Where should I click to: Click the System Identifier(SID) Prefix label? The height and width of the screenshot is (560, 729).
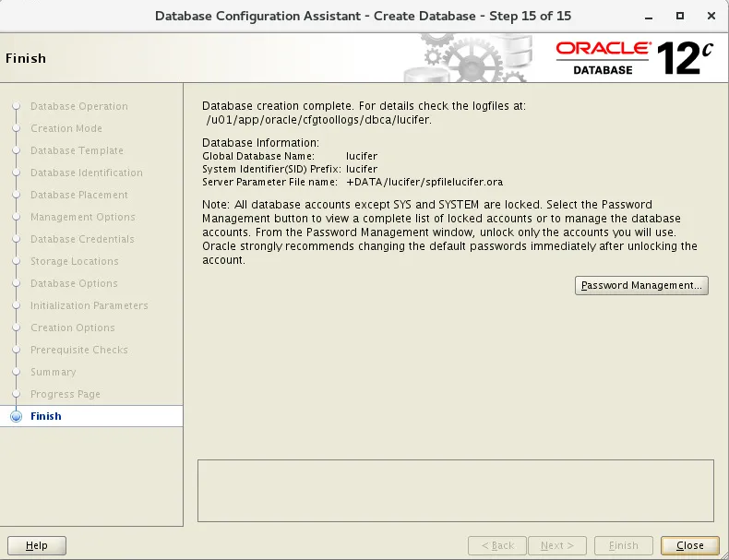click(271, 169)
